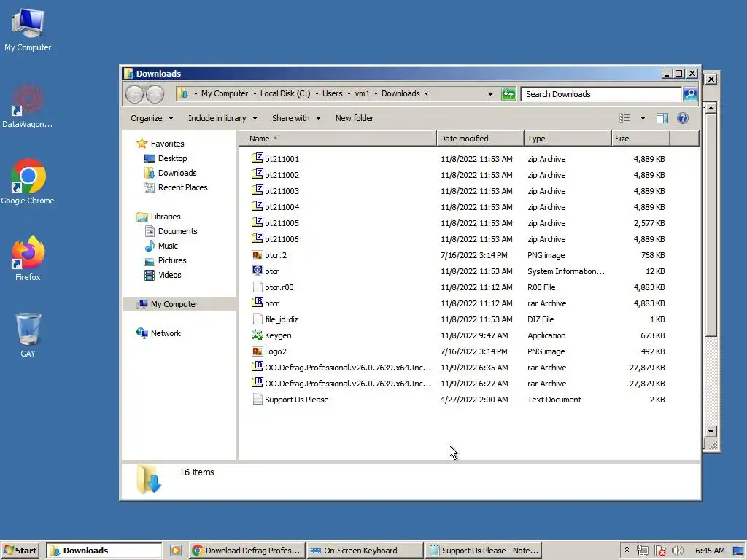Expand the arrow after Local Disk (C:)
This screenshot has height=560, width=747.
click(x=317, y=94)
